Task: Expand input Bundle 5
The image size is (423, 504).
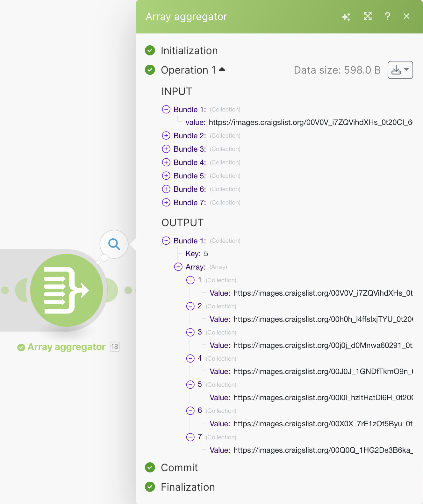Action: (x=166, y=176)
